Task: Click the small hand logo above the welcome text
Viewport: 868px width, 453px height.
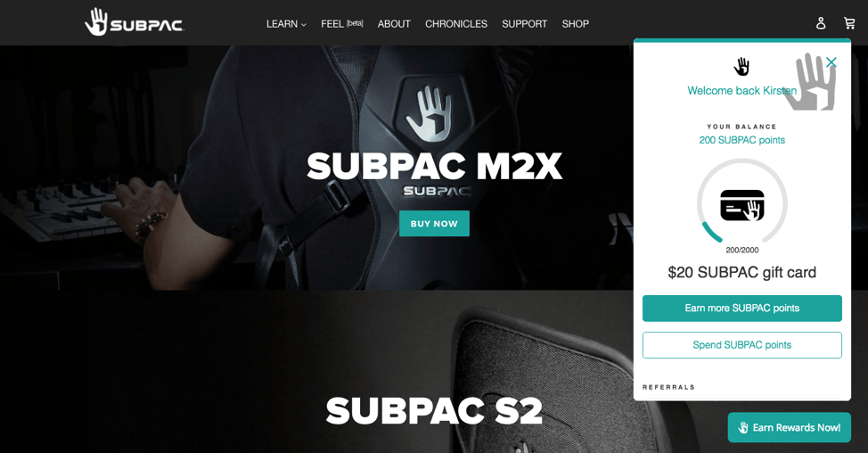Action: pyautogui.click(x=741, y=67)
